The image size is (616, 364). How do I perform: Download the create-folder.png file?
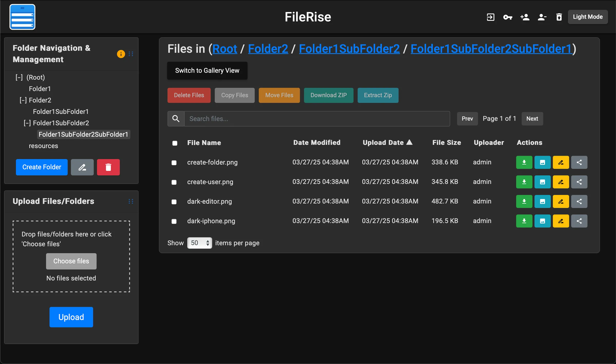524,162
